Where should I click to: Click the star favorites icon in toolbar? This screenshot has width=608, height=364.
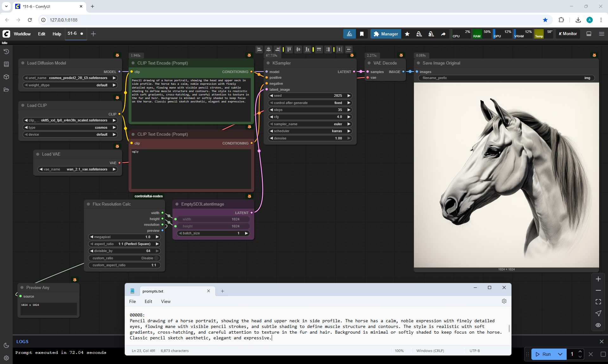(407, 34)
